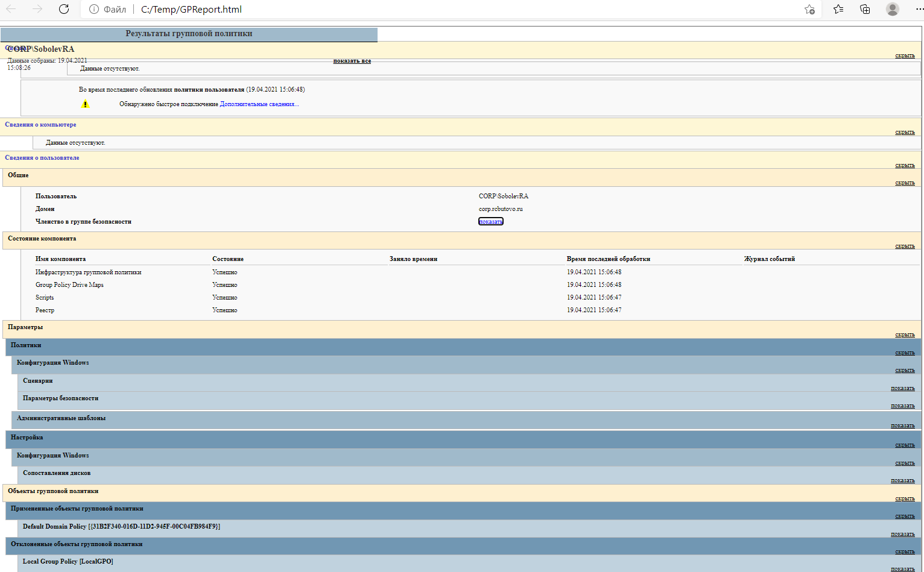924x572 pixels.
Task: Select the 'CORP\SobolevRA' heading text
Action: tap(41, 49)
